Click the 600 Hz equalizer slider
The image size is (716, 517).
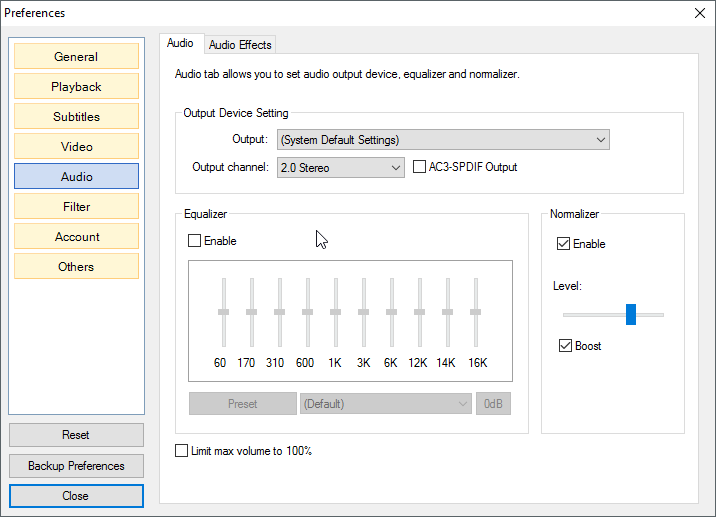[x=308, y=312]
